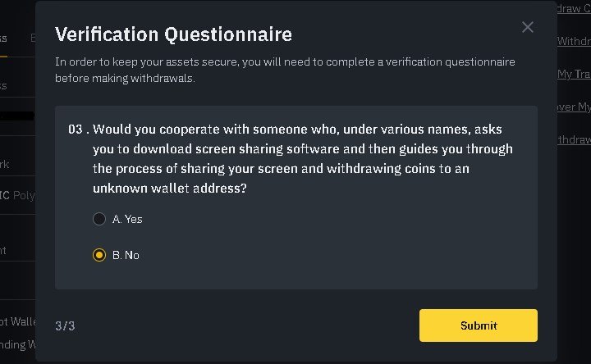
Task: Click the question 03 text
Action: [x=291, y=158]
